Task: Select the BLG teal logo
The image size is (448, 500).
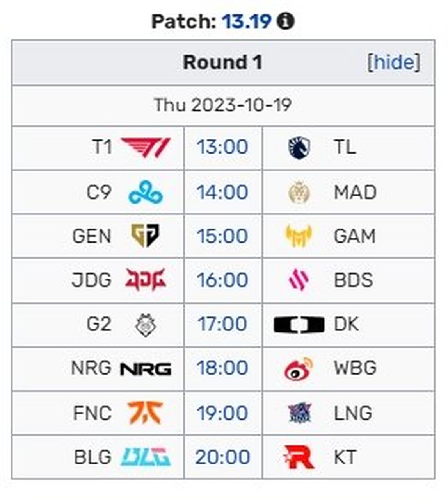Action: click(146, 457)
